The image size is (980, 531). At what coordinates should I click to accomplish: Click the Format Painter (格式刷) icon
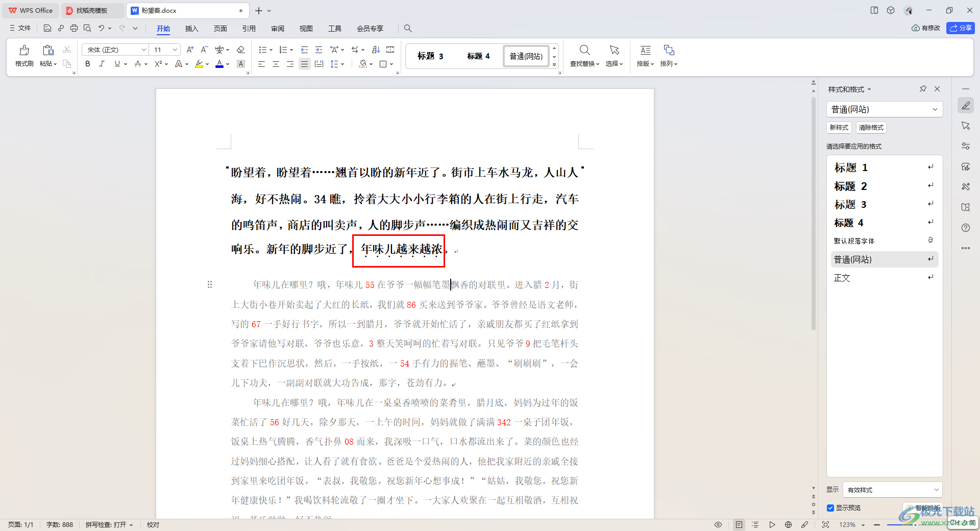pyautogui.click(x=24, y=50)
